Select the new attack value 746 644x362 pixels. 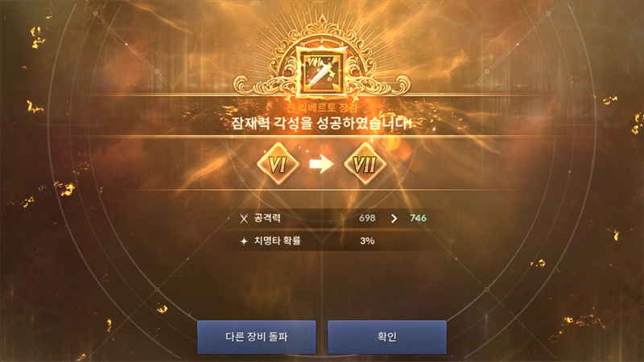tap(418, 218)
